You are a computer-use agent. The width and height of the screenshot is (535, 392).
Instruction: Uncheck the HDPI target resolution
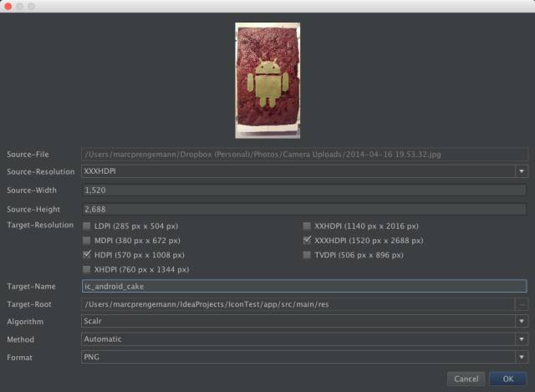(87, 255)
